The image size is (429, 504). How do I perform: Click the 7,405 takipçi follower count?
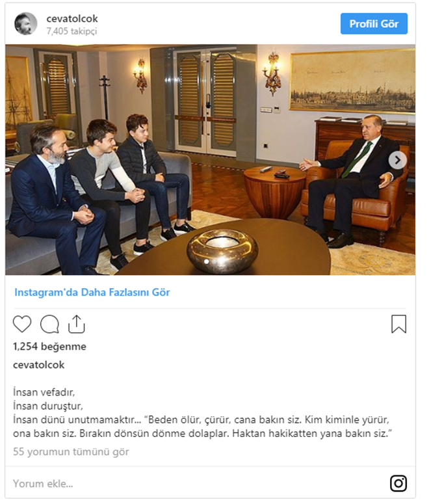(x=71, y=31)
